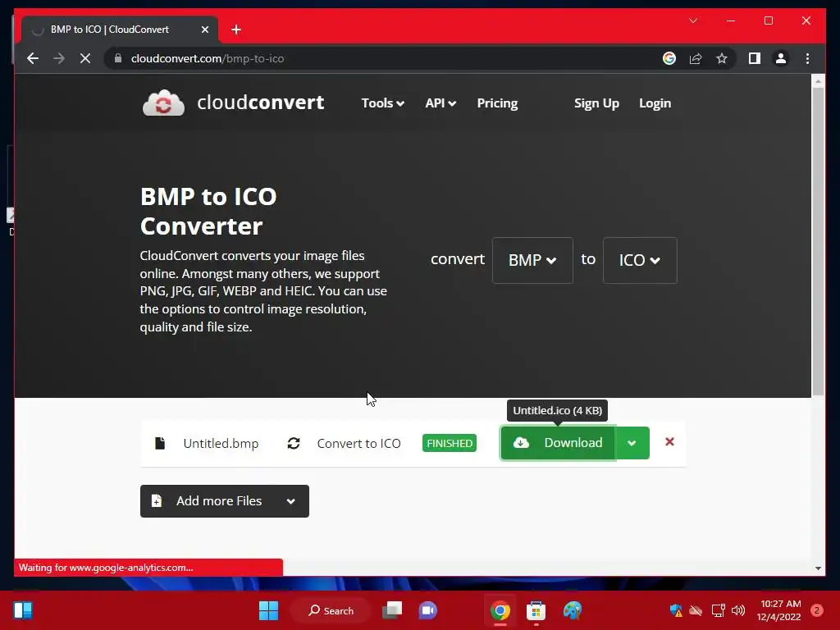Click the Convert to ICO label
This screenshot has height=630, width=840.
click(x=359, y=444)
